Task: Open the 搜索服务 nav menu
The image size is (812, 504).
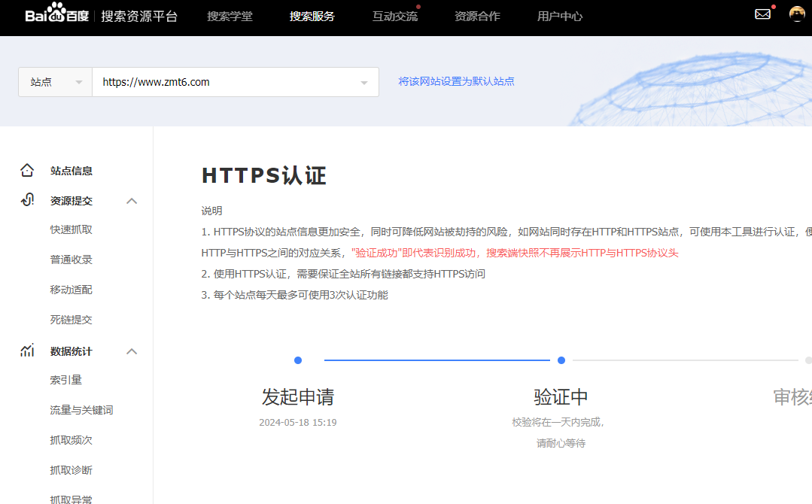Action: 312,17
